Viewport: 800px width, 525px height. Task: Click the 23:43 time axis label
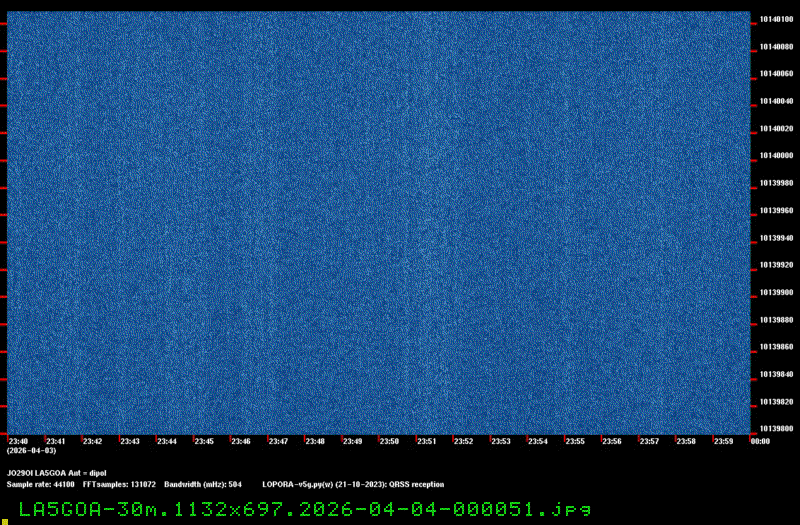130,441
